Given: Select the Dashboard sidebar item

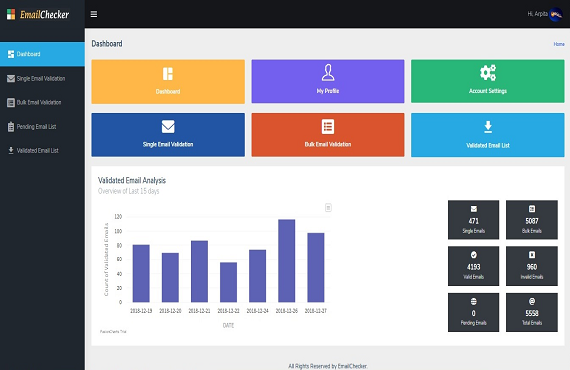Looking at the screenshot, I should pyautogui.click(x=42, y=54).
